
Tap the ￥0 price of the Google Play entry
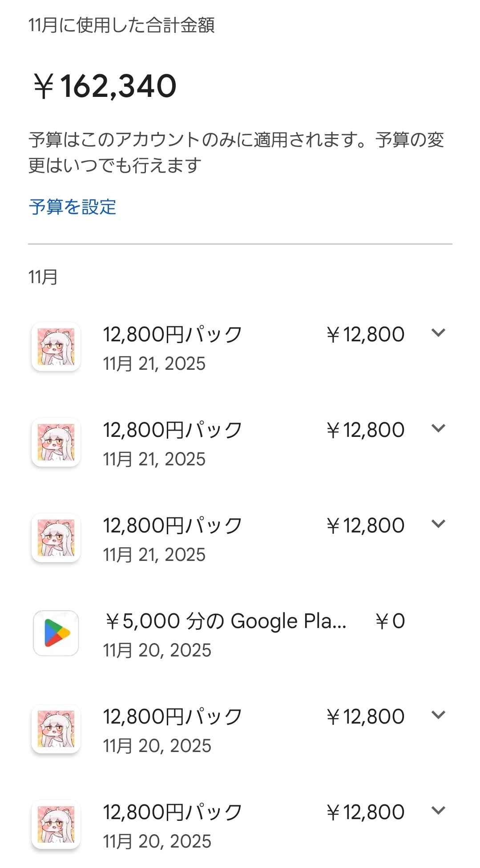[390, 621]
